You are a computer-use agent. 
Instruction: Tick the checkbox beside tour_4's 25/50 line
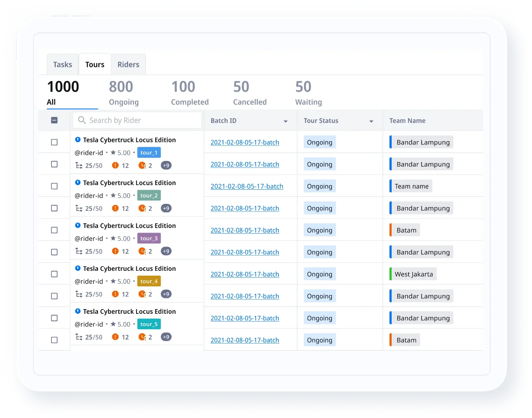pos(54,296)
